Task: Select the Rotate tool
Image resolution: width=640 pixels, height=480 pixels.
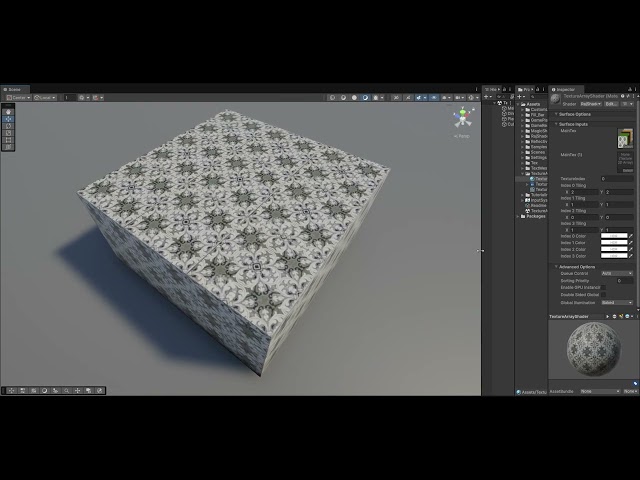Action: [x=8, y=126]
